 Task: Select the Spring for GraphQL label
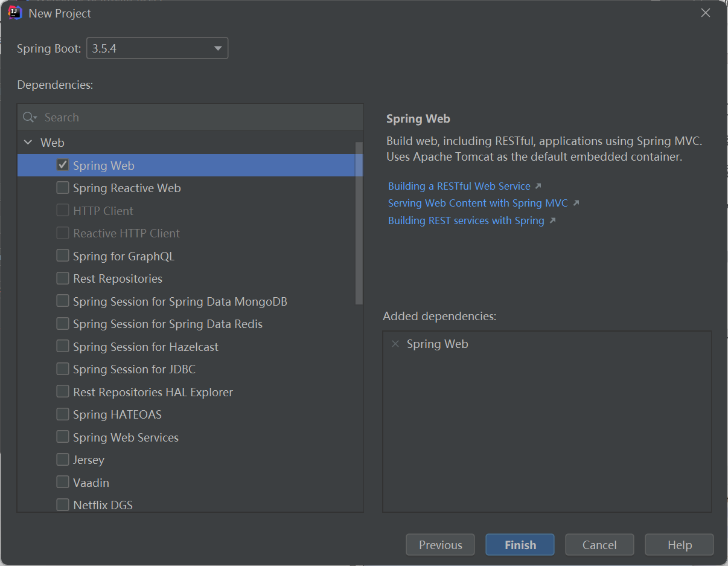click(x=124, y=256)
